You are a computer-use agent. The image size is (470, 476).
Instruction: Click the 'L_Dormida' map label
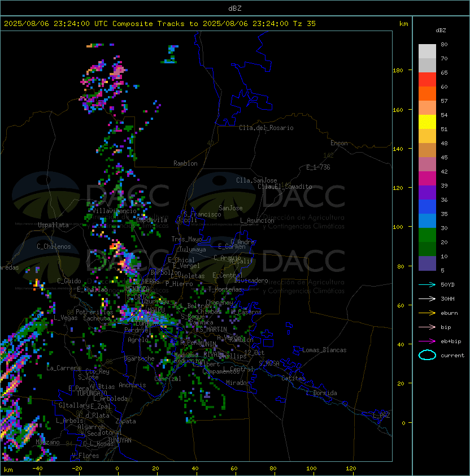coord(321,393)
